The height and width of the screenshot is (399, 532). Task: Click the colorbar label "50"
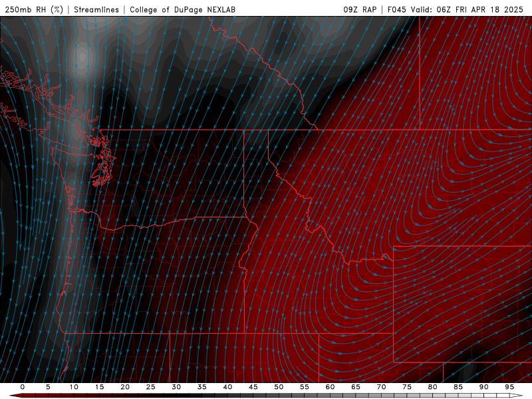pos(279,387)
